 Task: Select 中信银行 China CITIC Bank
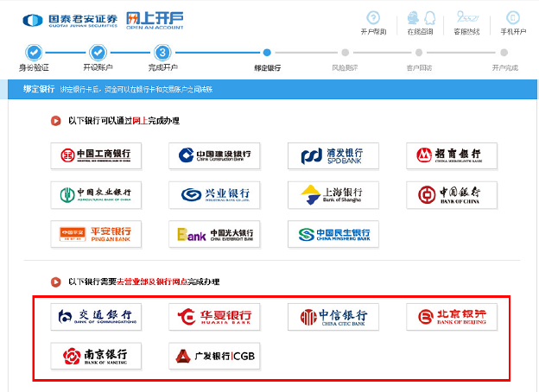click(333, 317)
